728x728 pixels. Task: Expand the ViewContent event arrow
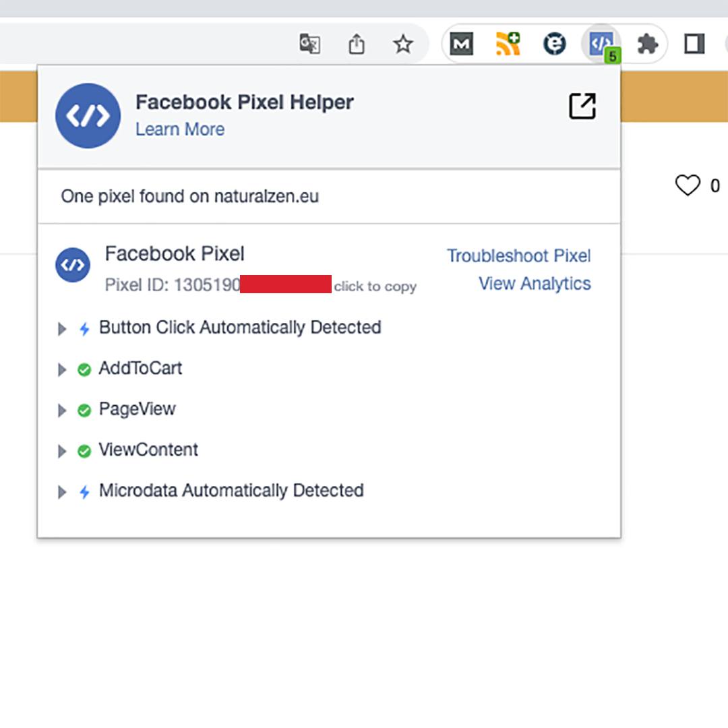[x=62, y=451]
